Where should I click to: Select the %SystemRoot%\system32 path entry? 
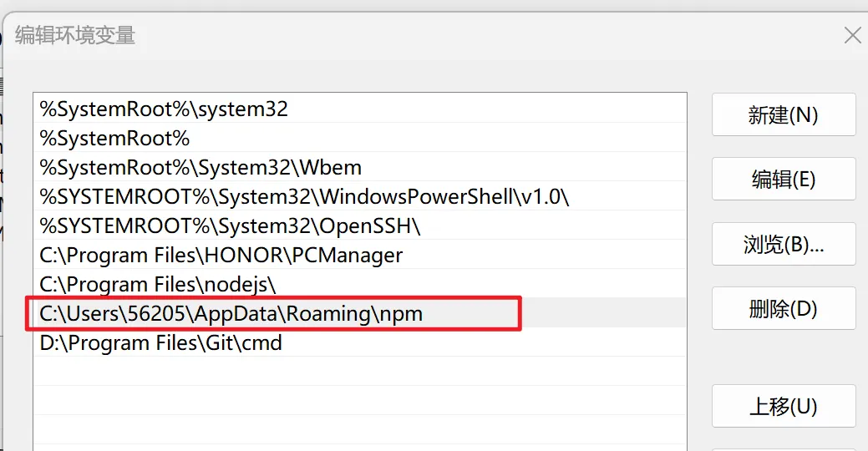(x=164, y=109)
